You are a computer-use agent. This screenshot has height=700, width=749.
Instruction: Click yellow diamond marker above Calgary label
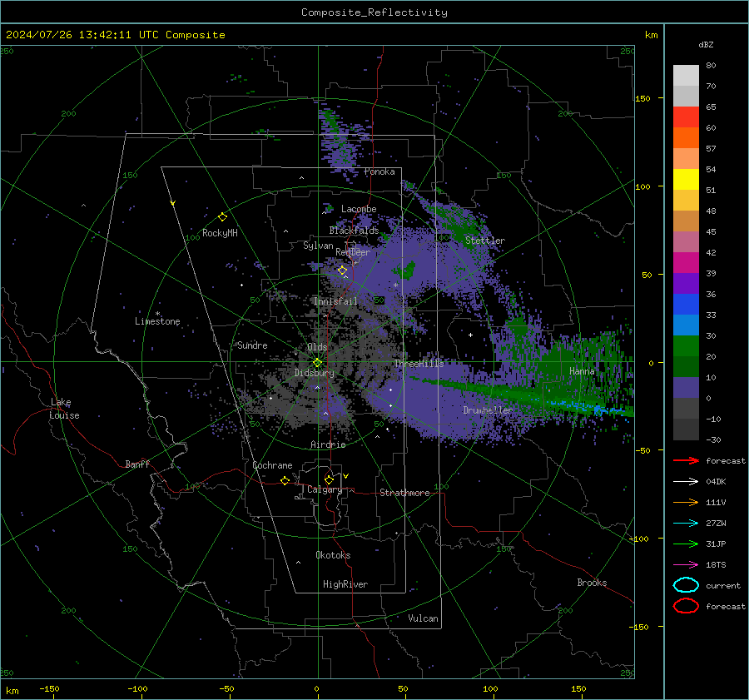(329, 479)
